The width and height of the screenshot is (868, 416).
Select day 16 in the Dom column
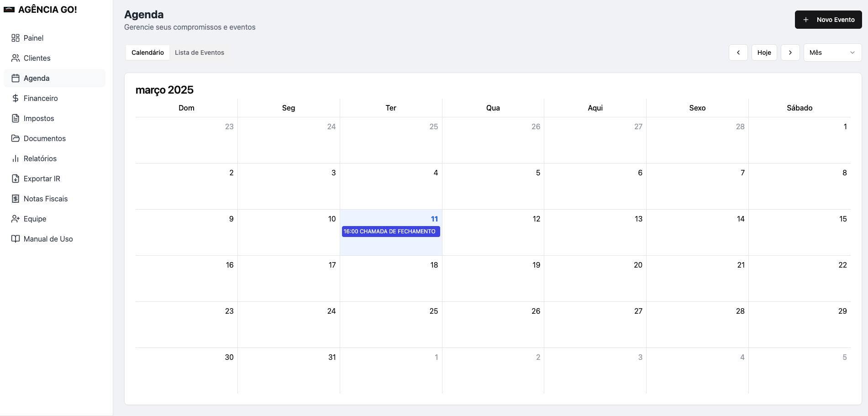point(230,265)
